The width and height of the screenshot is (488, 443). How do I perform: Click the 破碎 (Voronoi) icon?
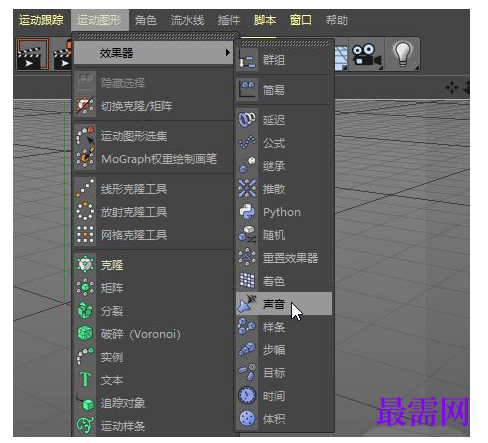[x=85, y=333]
